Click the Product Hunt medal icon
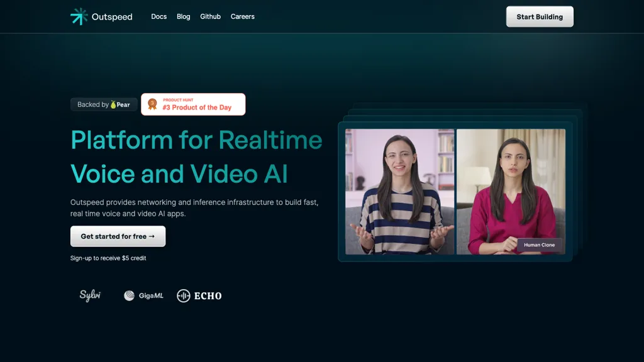Screen dimensions: 644x362 pyautogui.click(x=152, y=104)
